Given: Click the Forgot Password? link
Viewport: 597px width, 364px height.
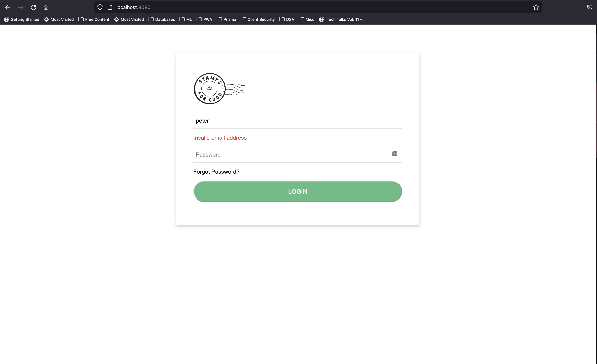Looking at the screenshot, I should (x=216, y=171).
